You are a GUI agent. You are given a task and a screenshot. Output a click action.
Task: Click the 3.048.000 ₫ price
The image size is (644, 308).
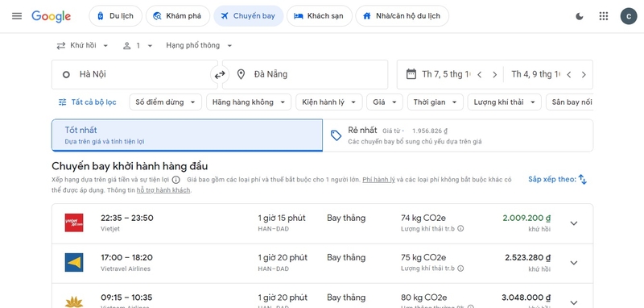click(526, 298)
